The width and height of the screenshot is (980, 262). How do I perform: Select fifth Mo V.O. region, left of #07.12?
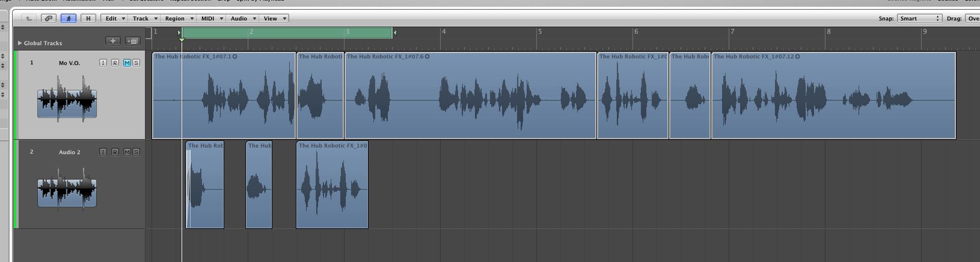pos(690,95)
